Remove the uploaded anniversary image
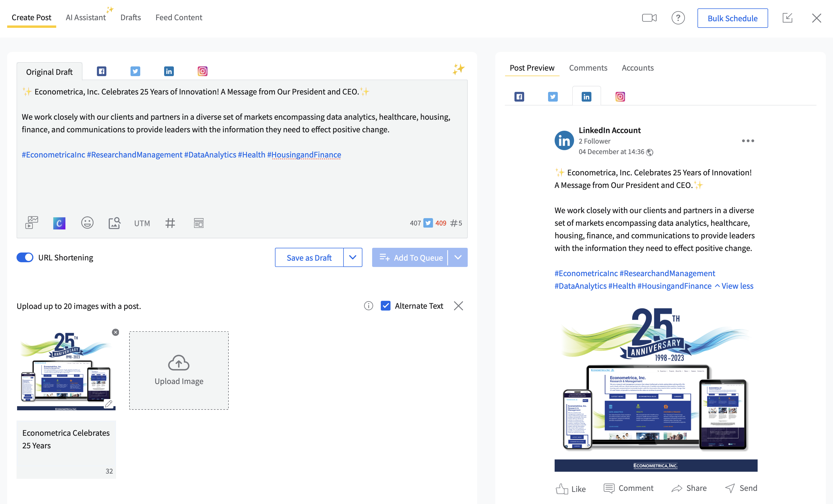Screen dimensions: 833x504 [115, 332]
